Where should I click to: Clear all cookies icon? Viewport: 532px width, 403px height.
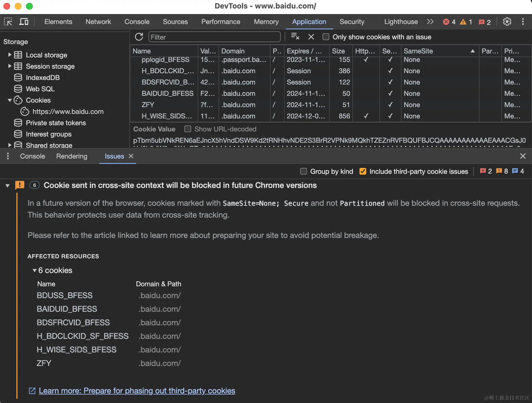click(x=295, y=37)
